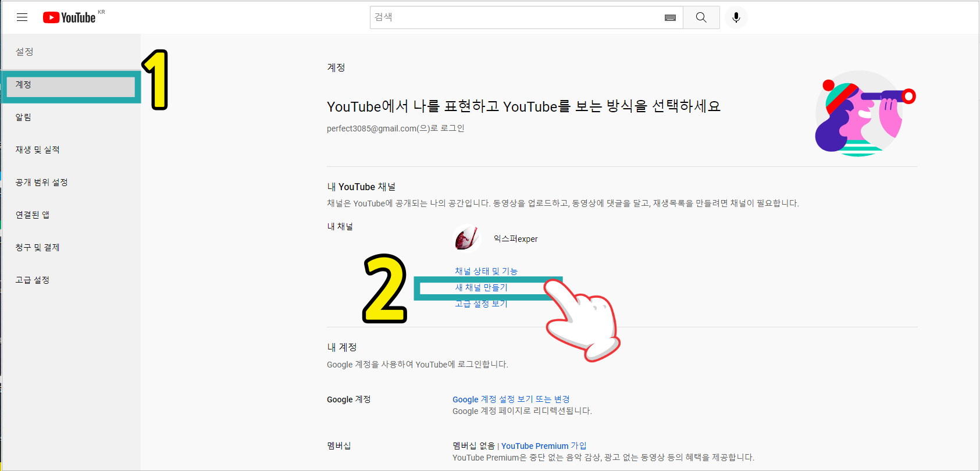Open 알림 settings

(x=70, y=117)
